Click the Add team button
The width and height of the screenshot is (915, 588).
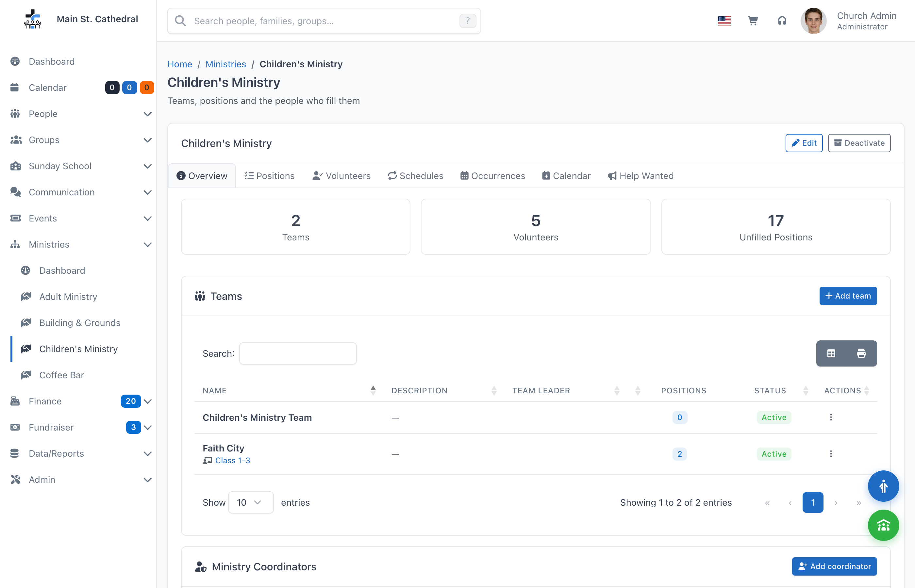(x=848, y=296)
